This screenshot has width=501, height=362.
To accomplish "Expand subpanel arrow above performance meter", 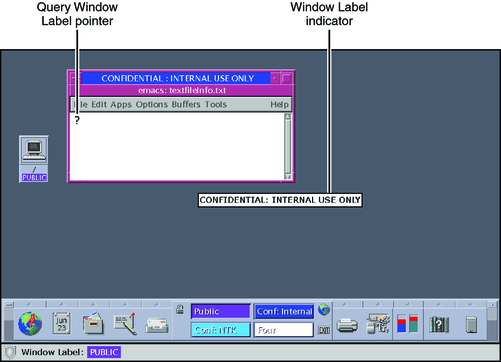I will coord(408,304).
